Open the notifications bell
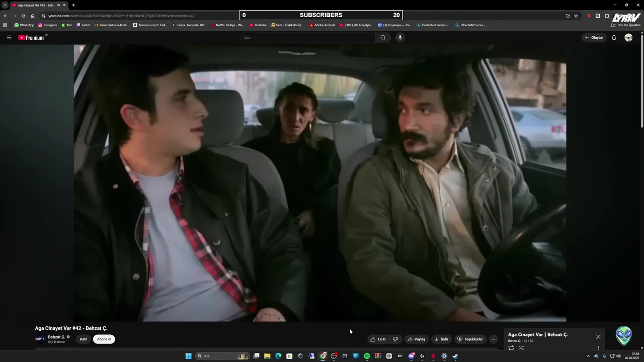Viewport: 644px width, 362px height. tap(614, 38)
